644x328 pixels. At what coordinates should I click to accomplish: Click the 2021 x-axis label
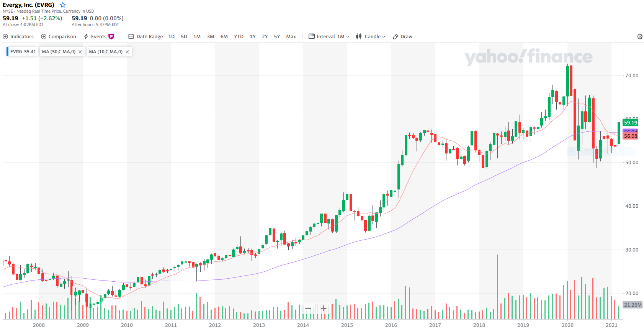[x=611, y=325]
